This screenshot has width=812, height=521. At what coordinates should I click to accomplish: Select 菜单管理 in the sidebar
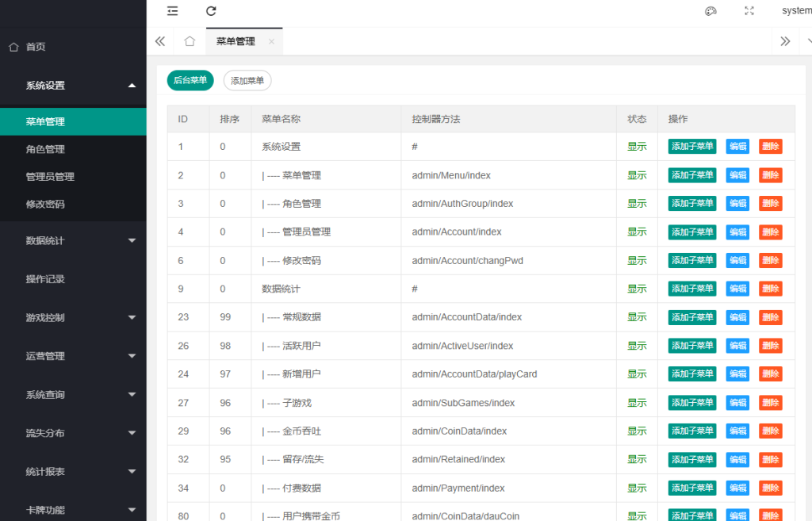coord(73,121)
